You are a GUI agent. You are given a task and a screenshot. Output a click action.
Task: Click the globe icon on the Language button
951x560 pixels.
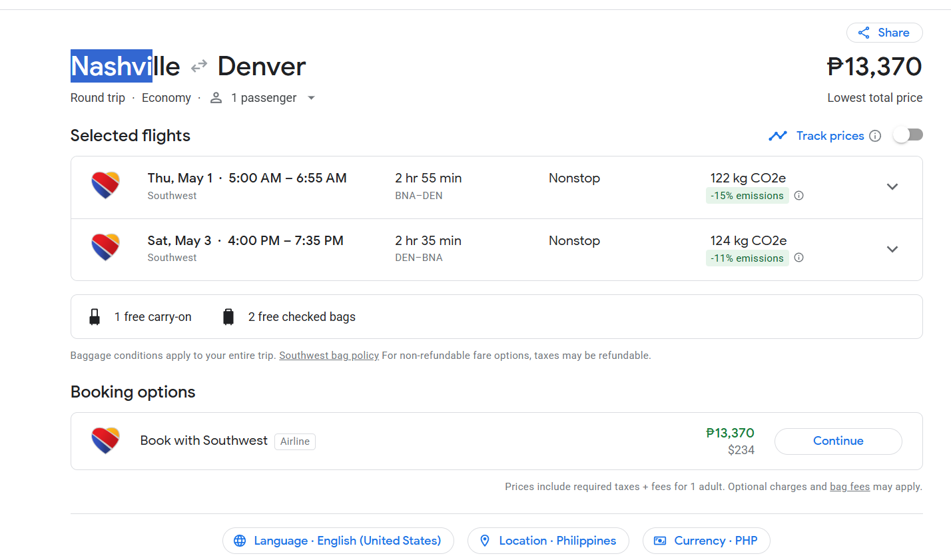[240, 541]
